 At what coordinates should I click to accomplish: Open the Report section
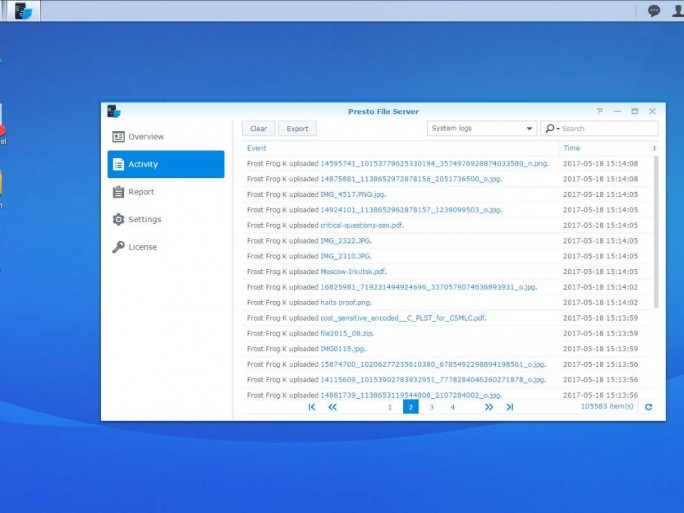coord(166,192)
